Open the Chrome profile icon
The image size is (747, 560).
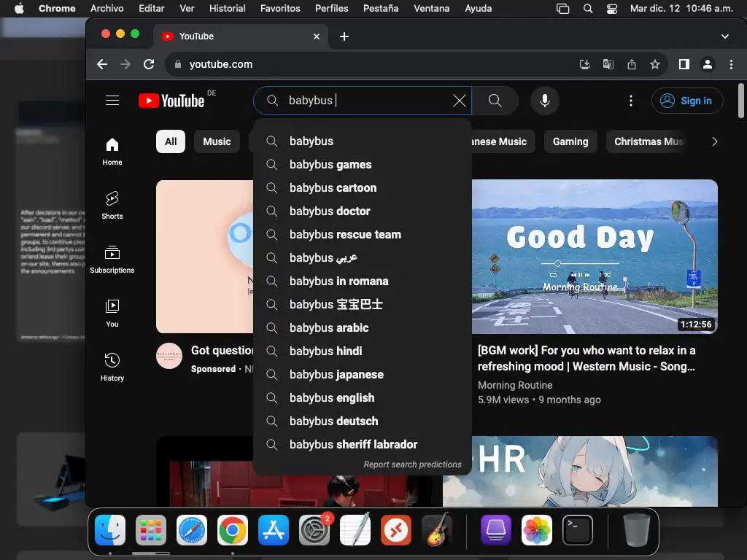point(708,64)
